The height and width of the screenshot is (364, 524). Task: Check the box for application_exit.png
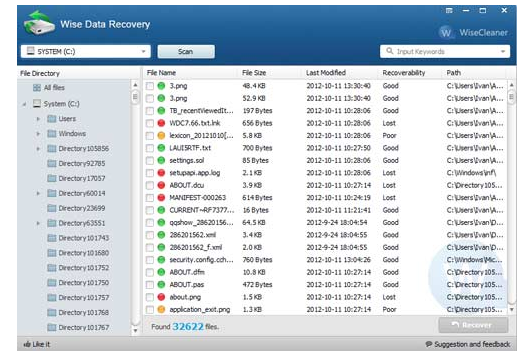point(150,310)
